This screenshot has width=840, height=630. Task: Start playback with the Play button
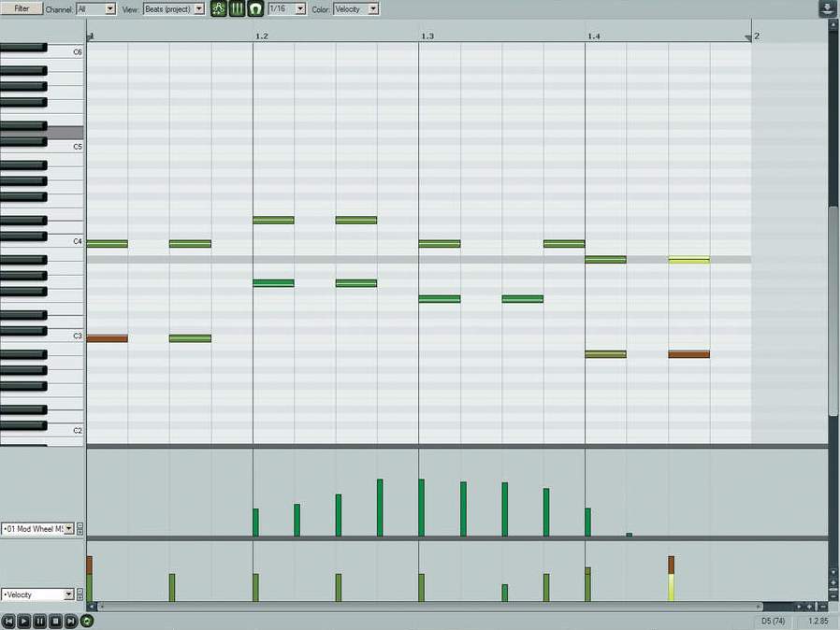[23, 622]
